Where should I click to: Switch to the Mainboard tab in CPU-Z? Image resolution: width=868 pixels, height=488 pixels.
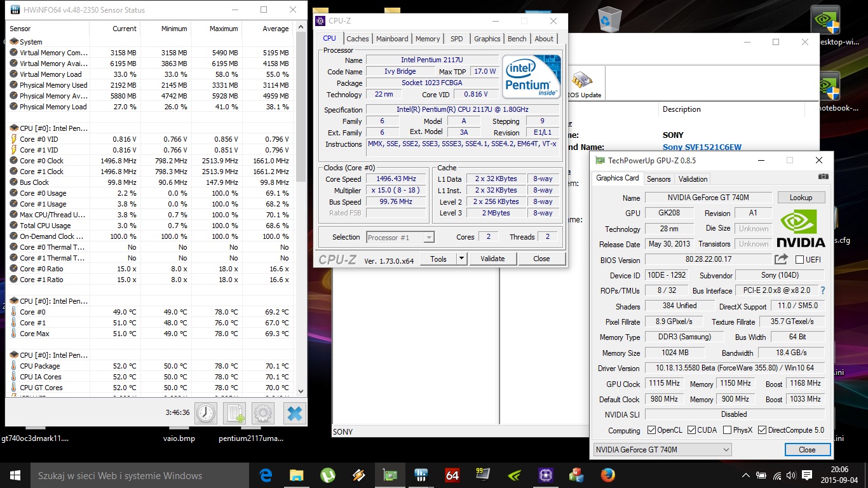point(392,39)
